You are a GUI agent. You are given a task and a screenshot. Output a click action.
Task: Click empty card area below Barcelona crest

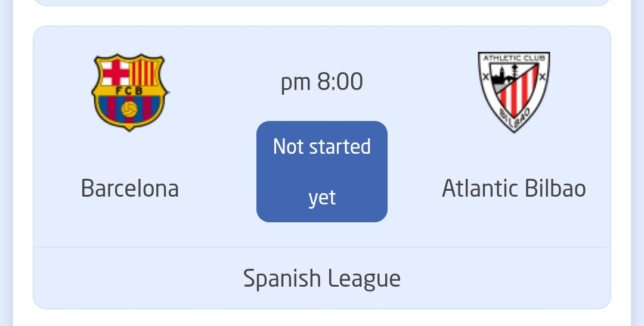coord(129,154)
